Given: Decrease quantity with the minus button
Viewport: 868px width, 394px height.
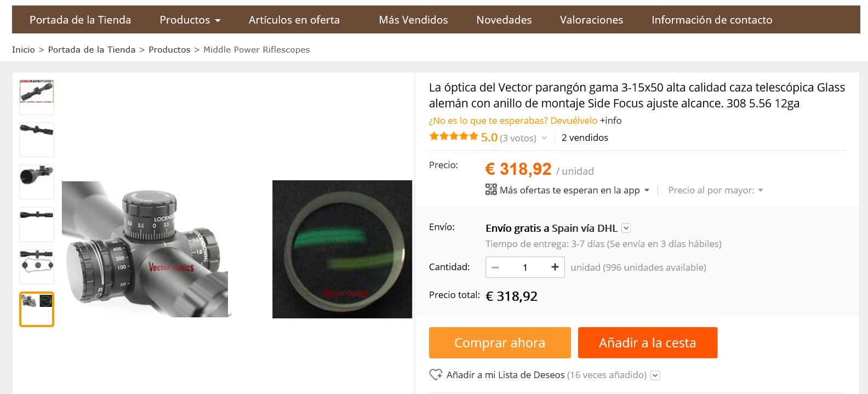Looking at the screenshot, I should coord(495,267).
